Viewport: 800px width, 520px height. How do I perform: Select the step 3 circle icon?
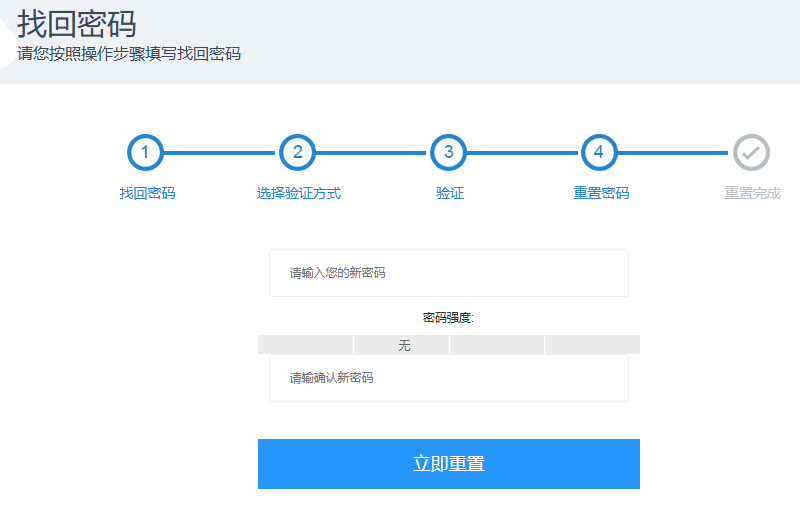(448, 153)
